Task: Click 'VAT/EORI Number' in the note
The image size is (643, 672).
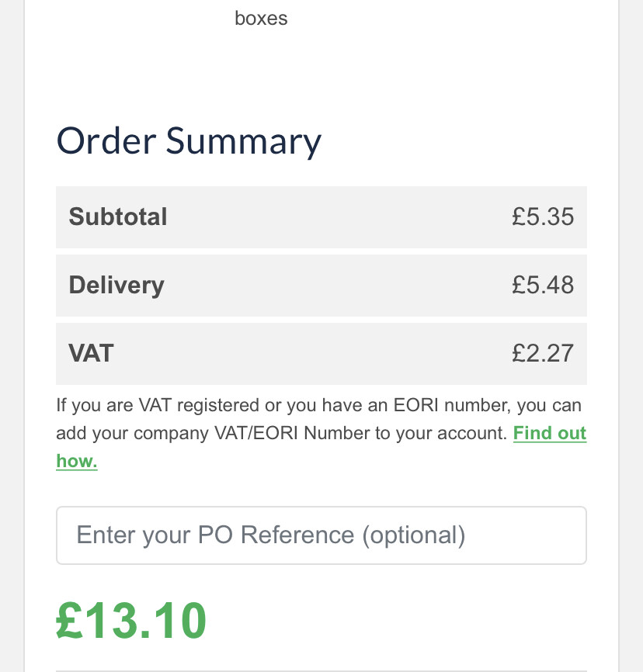Action: pyautogui.click(x=293, y=433)
